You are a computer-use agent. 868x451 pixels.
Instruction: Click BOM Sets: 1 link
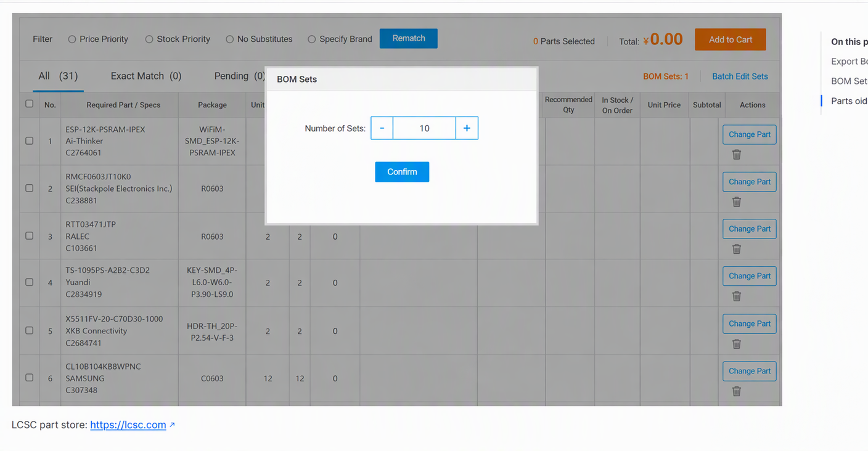coord(666,76)
